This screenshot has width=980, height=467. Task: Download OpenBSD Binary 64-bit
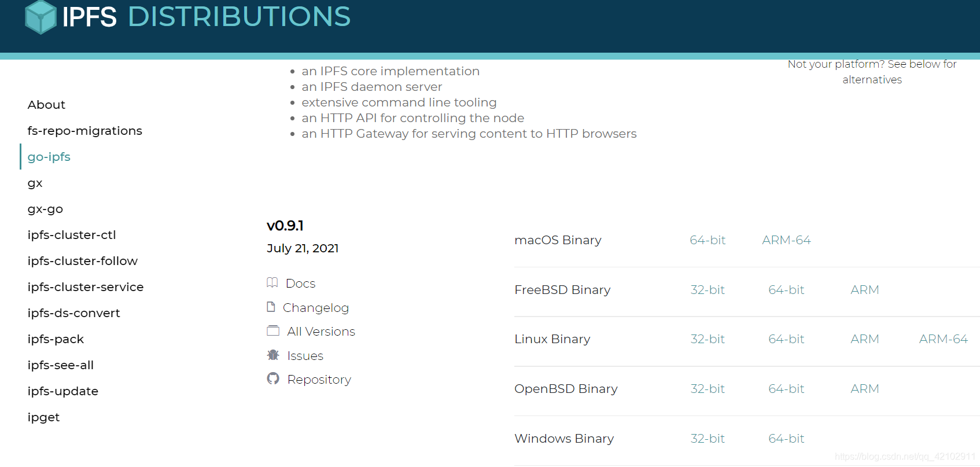pyautogui.click(x=786, y=389)
